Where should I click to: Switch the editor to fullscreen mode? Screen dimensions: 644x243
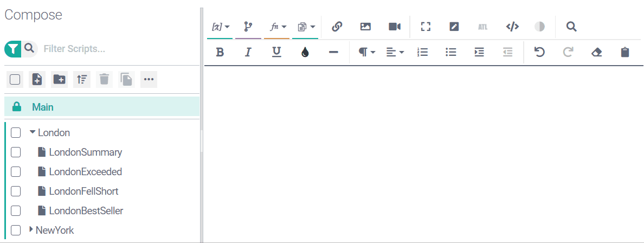pyautogui.click(x=426, y=27)
